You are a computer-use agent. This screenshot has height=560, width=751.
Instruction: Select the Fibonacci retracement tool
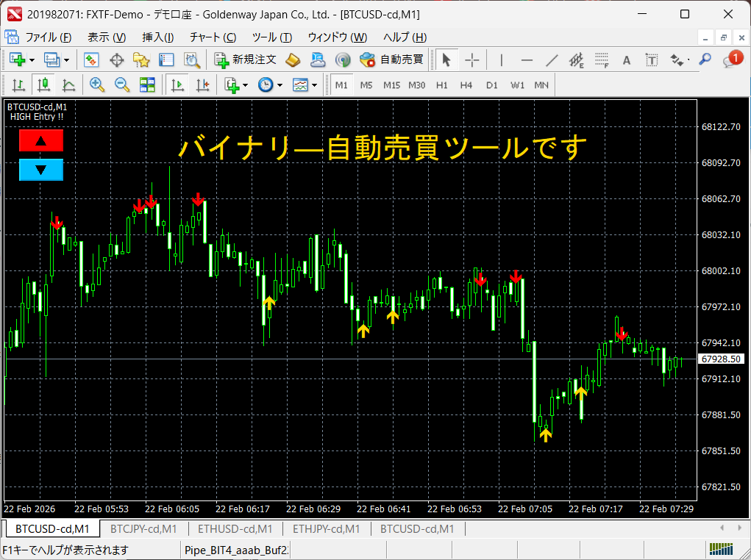coord(602,60)
